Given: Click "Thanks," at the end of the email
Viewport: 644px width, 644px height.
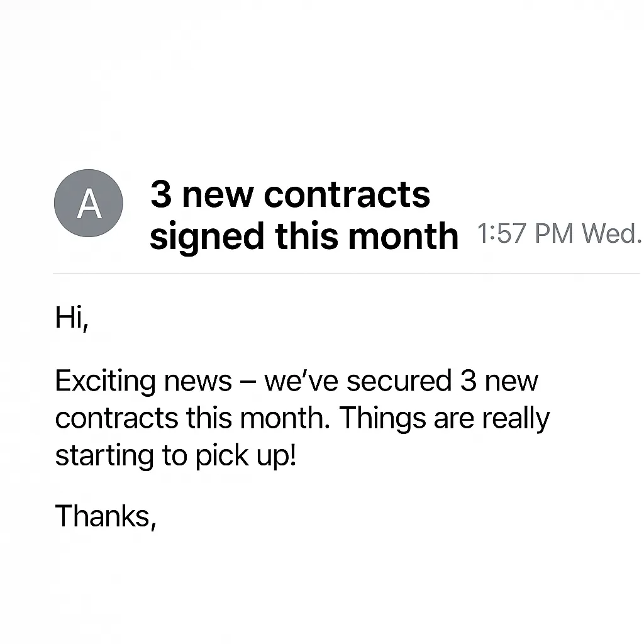Looking at the screenshot, I should point(106,516).
